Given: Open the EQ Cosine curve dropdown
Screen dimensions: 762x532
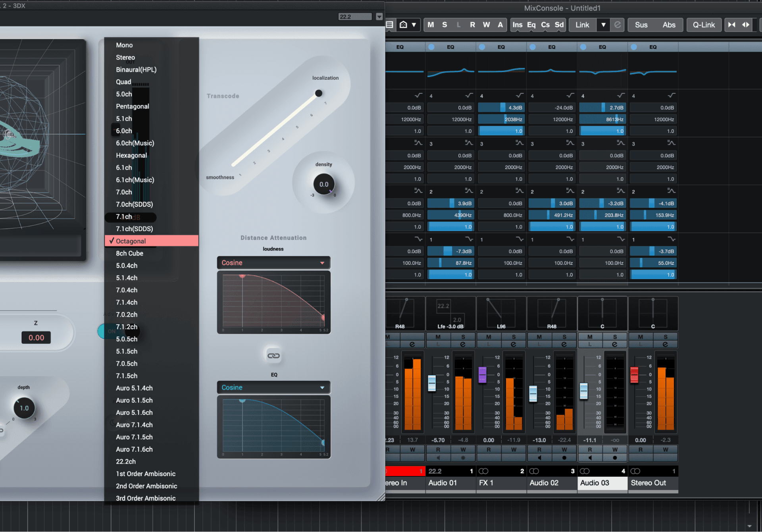Looking at the screenshot, I should point(273,387).
